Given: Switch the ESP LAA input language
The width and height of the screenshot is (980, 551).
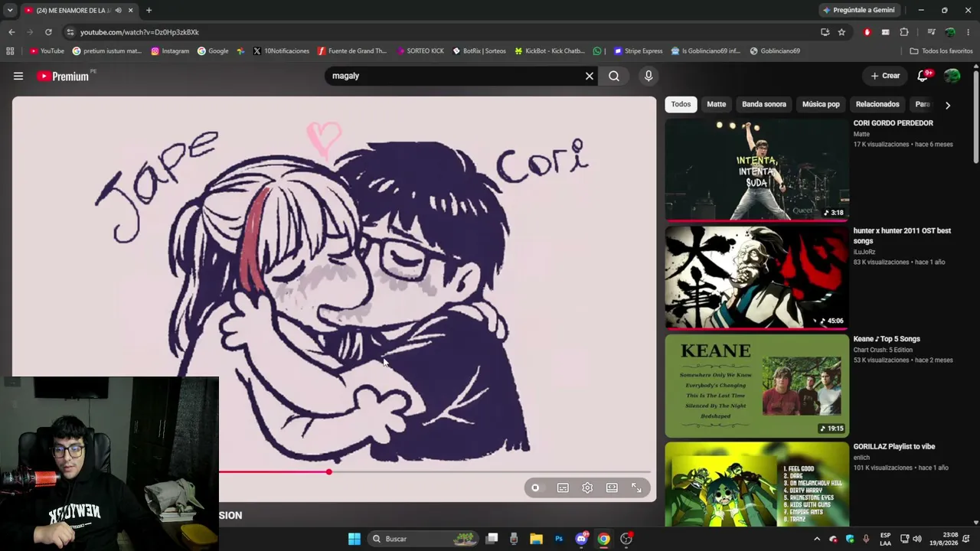Looking at the screenshot, I should coord(886,539).
